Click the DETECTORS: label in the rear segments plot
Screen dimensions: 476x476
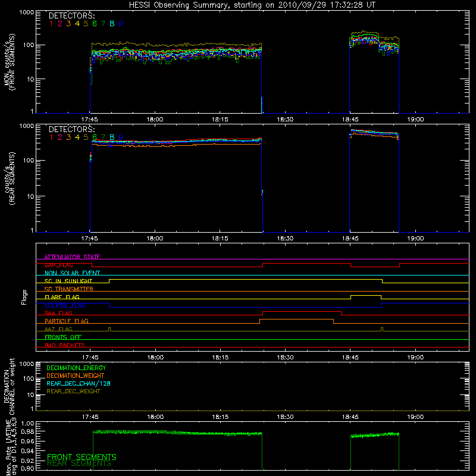[71, 129]
